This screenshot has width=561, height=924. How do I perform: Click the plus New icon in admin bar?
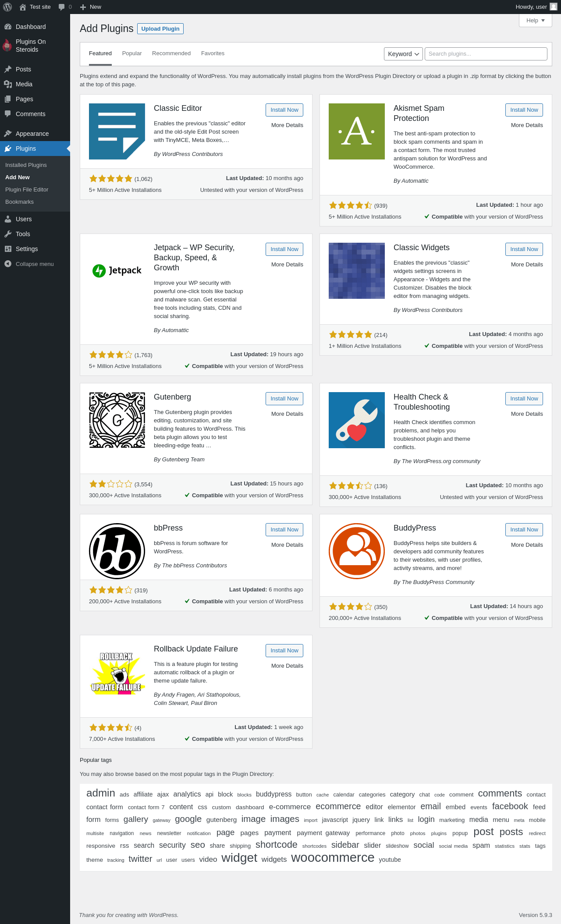(83, 7)
